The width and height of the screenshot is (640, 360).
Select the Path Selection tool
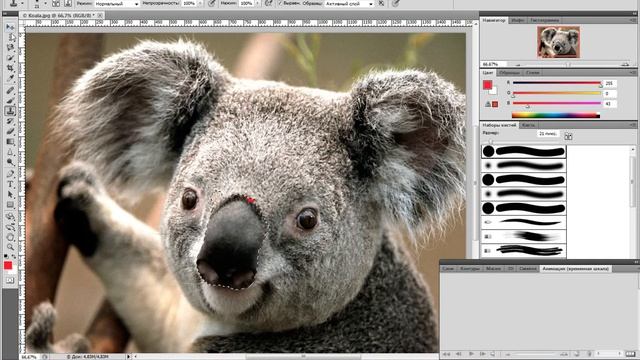point(10,195)
